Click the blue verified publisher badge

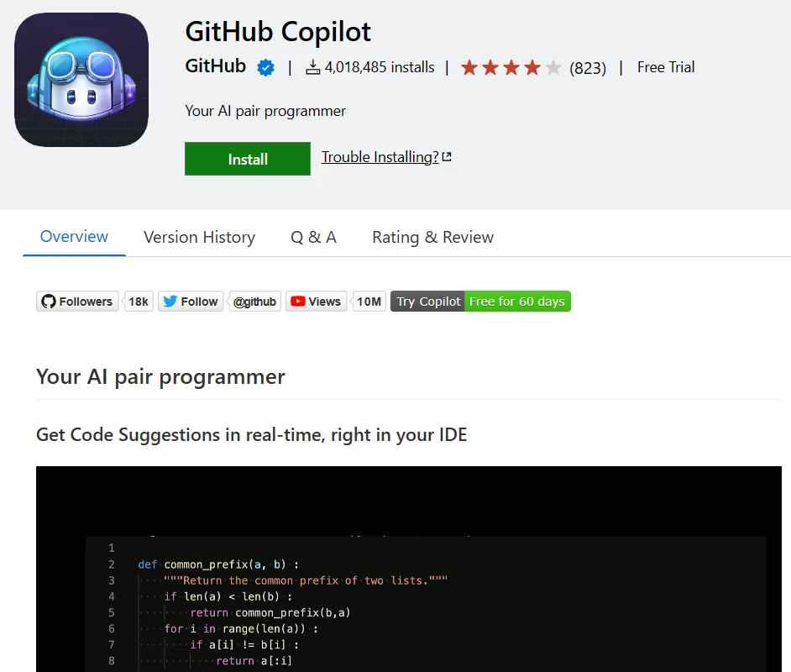(x=265, y=67)
